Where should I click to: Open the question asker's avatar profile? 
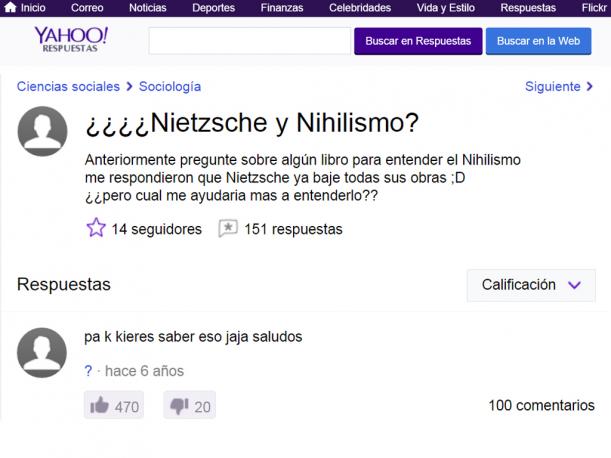42,131
